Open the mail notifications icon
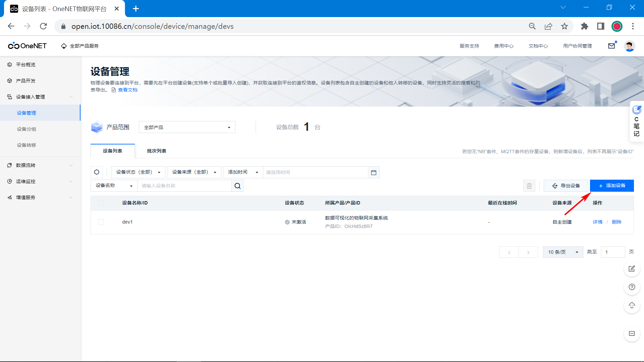Viewport: 644px width, 362px height. pyautogui.click(x=611, y=46)
